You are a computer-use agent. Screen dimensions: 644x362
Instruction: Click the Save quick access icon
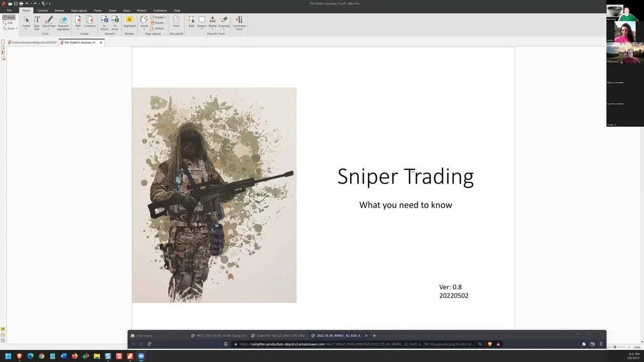15,4
